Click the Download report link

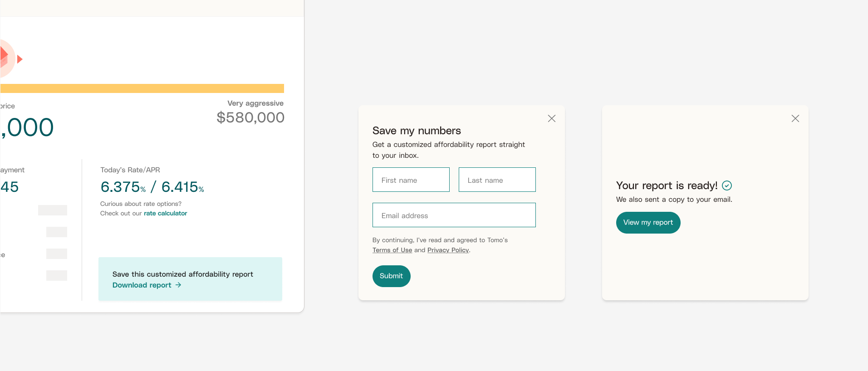pyautogui.click(x=142, y=285)
